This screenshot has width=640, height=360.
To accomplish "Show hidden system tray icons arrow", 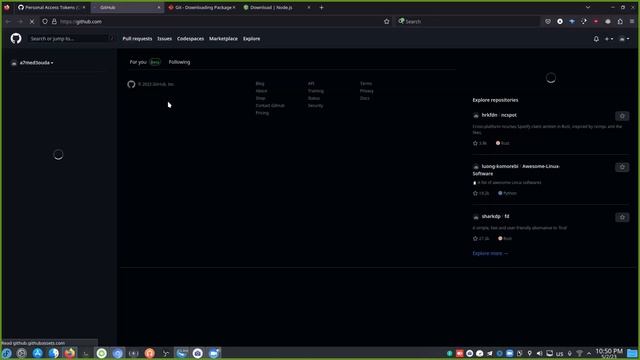I will tap(589, 353).
